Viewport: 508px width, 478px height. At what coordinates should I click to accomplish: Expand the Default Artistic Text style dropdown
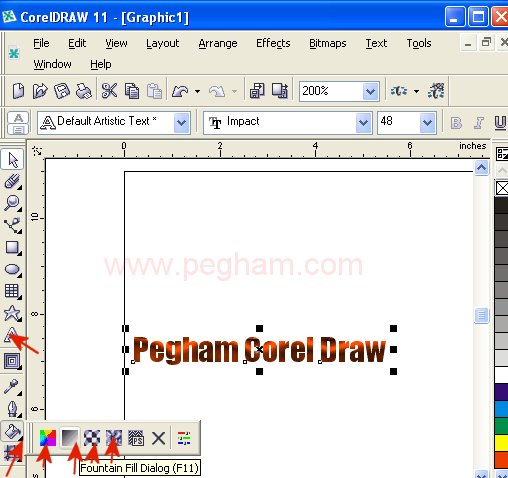click(182, 123)
